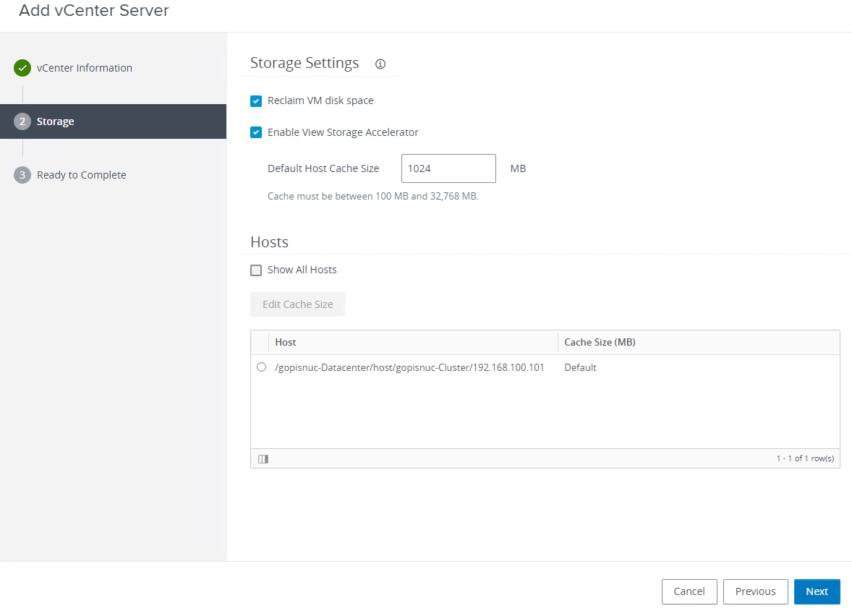Open the Ready to Complete step
This screenshot has height=616, width=852.
[x=81, y=175]
